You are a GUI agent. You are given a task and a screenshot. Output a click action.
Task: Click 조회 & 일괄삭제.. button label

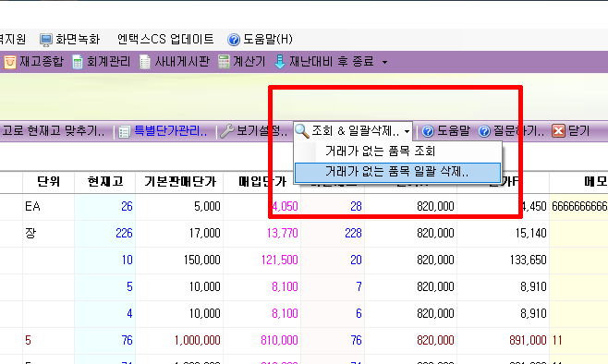(x=356, y=130)
